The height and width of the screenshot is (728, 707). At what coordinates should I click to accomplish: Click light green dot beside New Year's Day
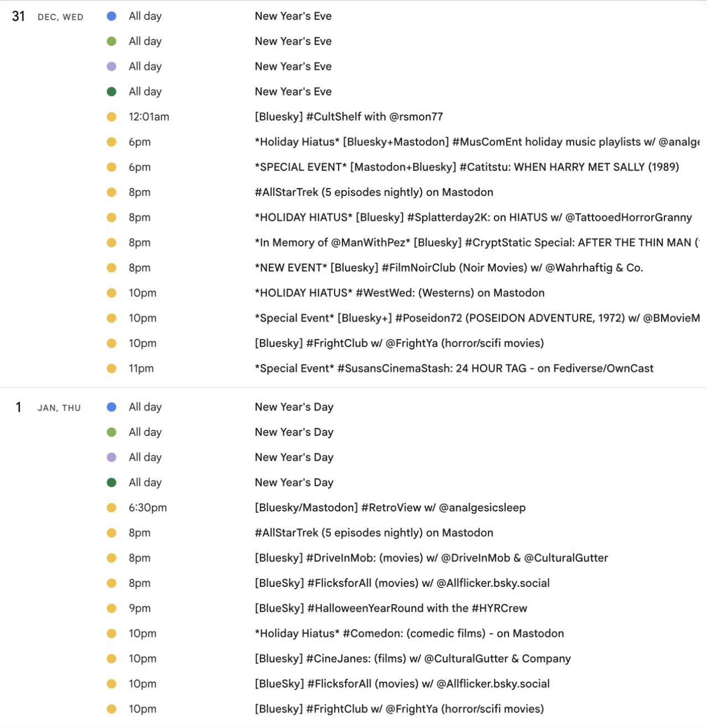[111, 432]
